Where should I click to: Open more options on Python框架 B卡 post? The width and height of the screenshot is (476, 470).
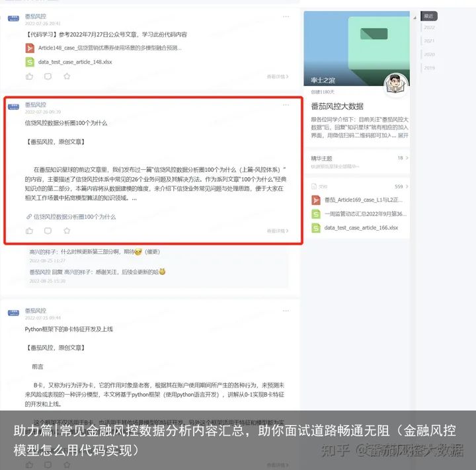coord(286,311)
